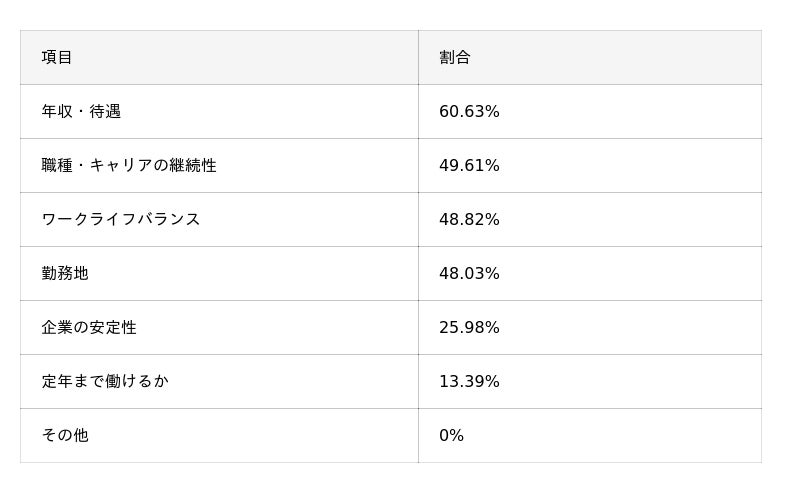Select the 職種・キャリアの継続性 cell
This screenshot has height=493, width=800.
tap(129, 166)
